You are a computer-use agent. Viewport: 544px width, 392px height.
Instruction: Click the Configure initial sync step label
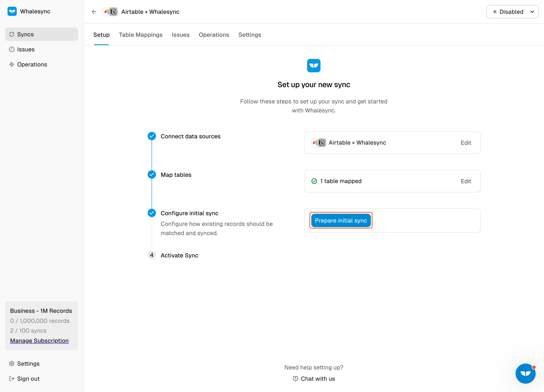189,213
